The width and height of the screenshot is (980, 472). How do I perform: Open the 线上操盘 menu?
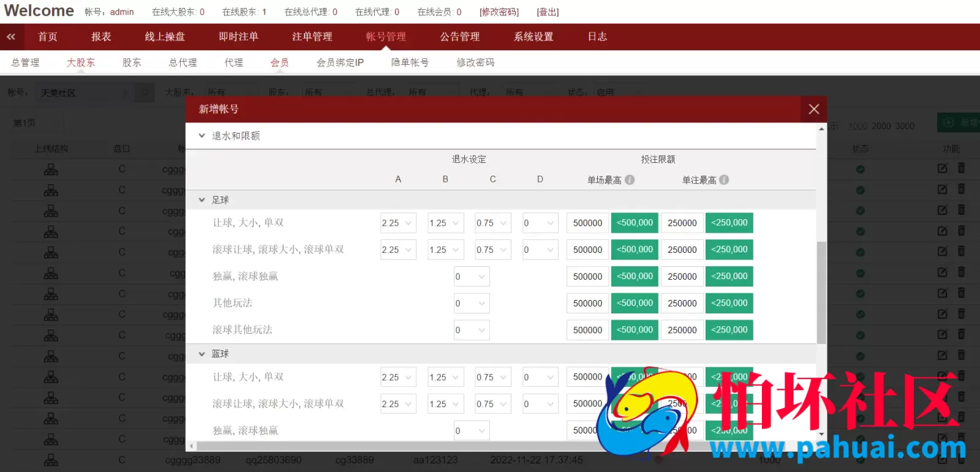[x=165, y=37]
